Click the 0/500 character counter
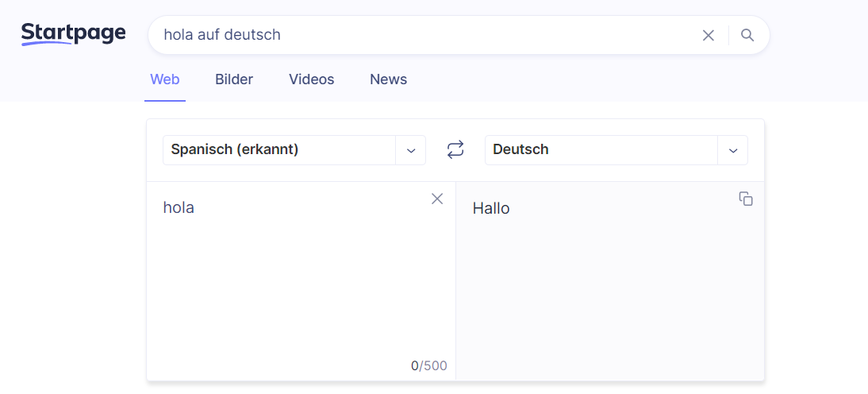The image size is (868, 394). (429, 365)
